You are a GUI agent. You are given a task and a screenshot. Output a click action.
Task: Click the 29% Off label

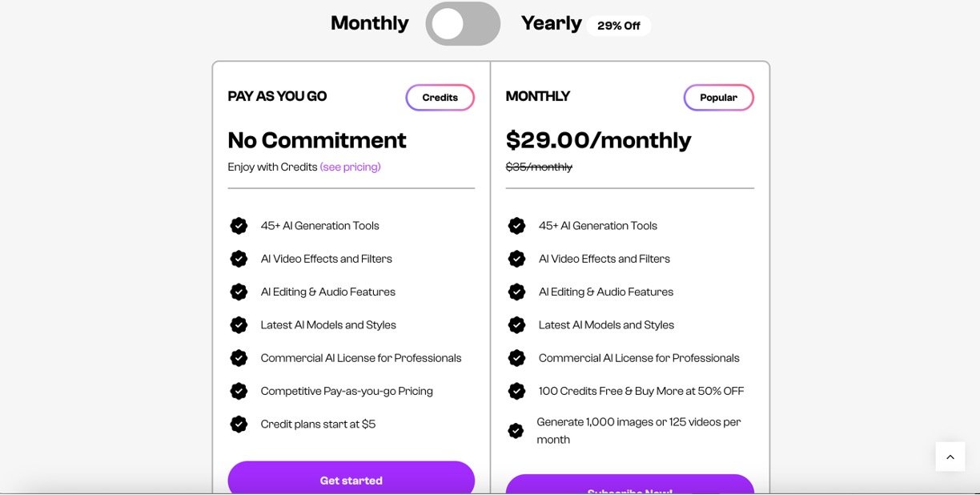[x=619, y=26]
